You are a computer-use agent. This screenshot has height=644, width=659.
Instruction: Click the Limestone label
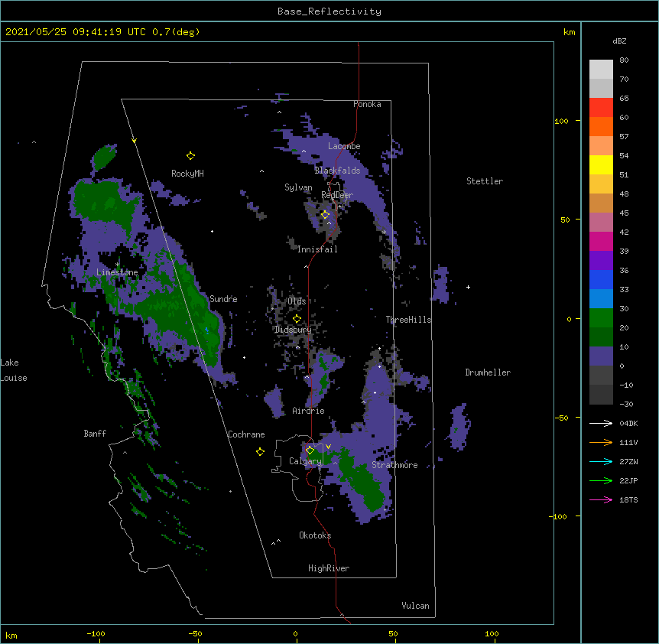point(117,272)
